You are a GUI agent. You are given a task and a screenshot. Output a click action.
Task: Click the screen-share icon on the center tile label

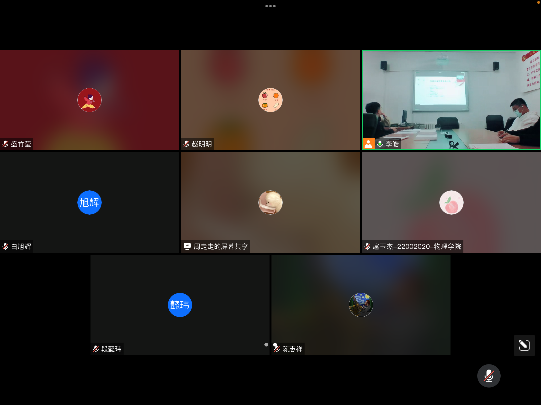point(187,246)
